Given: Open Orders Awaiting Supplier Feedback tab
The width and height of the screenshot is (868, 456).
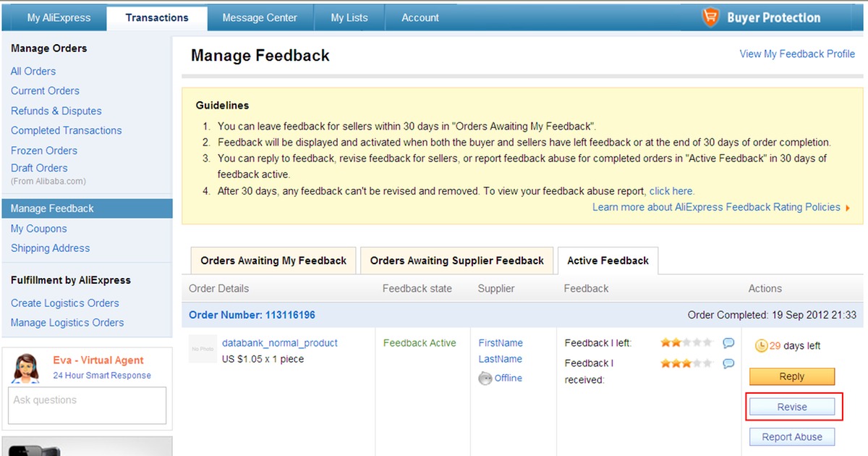Looking at the screenshot, I should [x=456, y=261].
